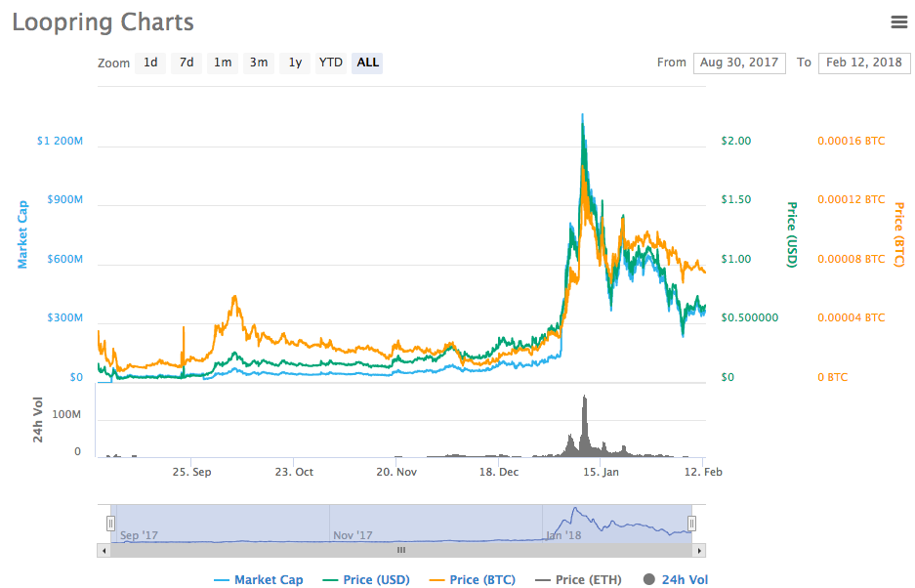
Task: Toggle Price (BTC) series in legend
Action: pos(472,580)
